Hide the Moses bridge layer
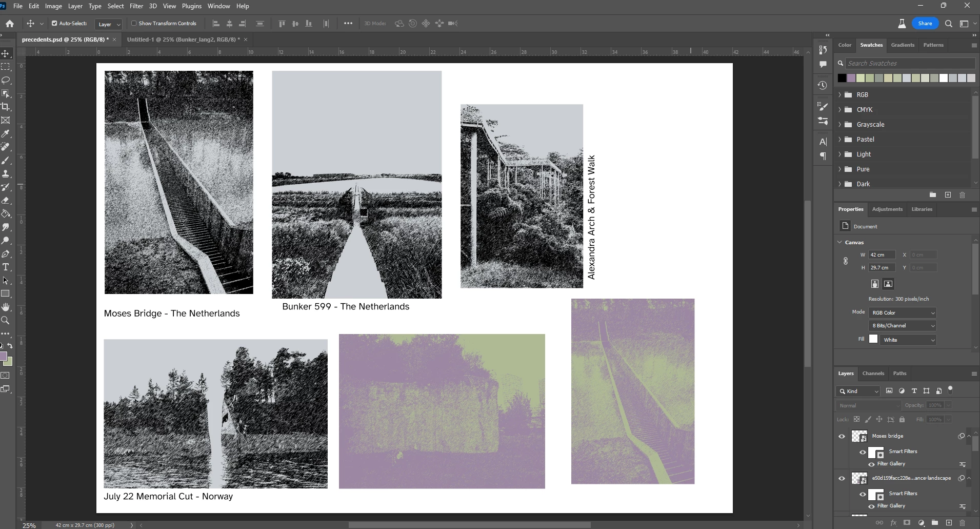Screen dimensions: 980x529 [x=842, y=436]
